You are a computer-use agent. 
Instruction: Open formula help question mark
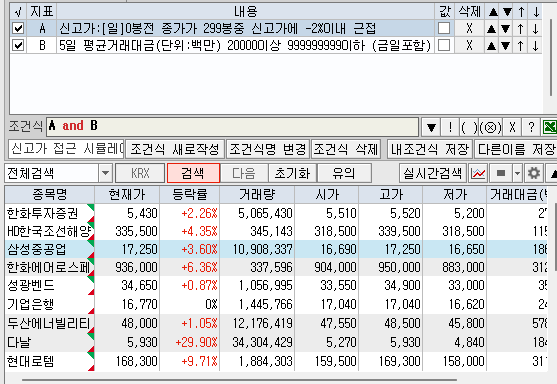click(531, 127)
